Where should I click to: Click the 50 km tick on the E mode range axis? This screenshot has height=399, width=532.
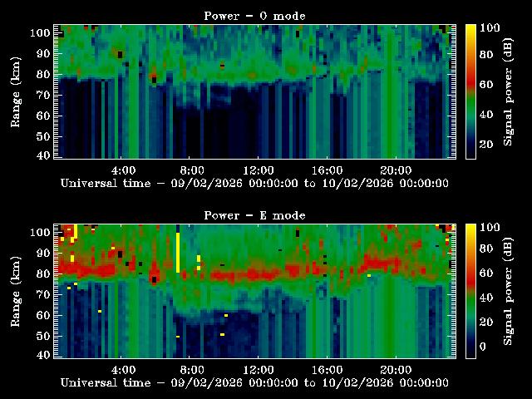tap(43, 336)
